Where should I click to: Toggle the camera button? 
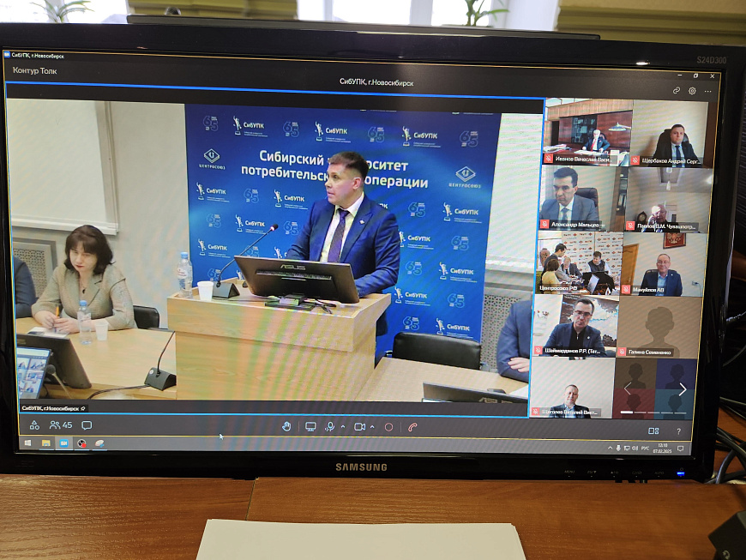coord(359,427)
